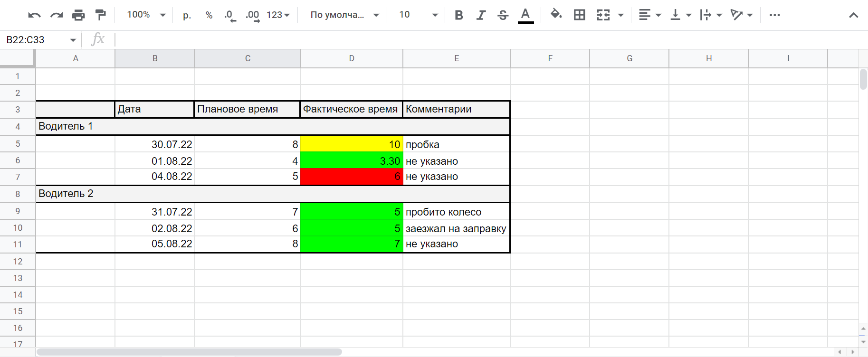
Task: Click the Print icon
Action: point(78,15)
